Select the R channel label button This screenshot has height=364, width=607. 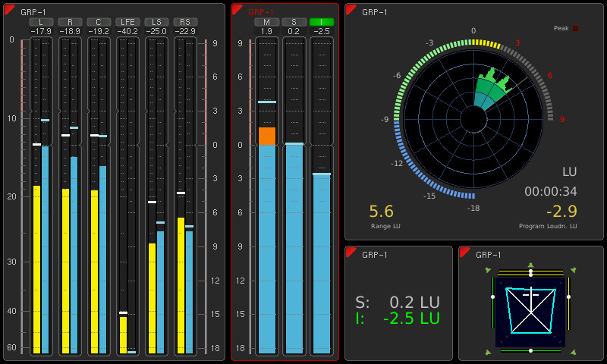click(x=70, y=22)
